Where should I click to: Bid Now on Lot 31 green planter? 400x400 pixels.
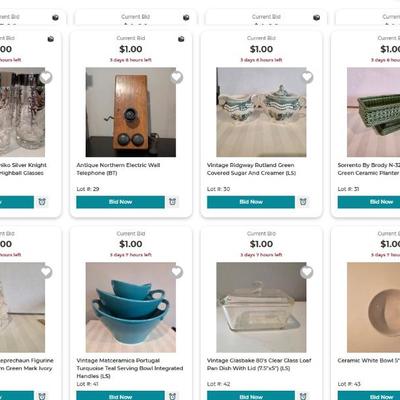click(369, 202)
